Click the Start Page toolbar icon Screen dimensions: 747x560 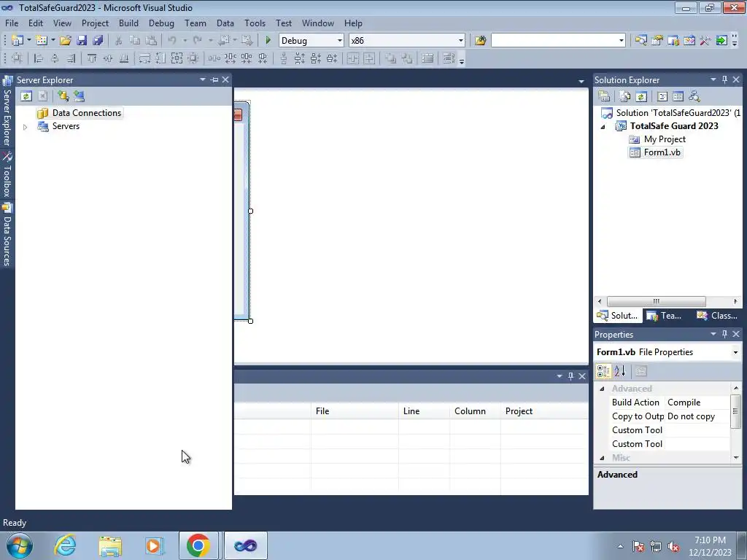721,41
